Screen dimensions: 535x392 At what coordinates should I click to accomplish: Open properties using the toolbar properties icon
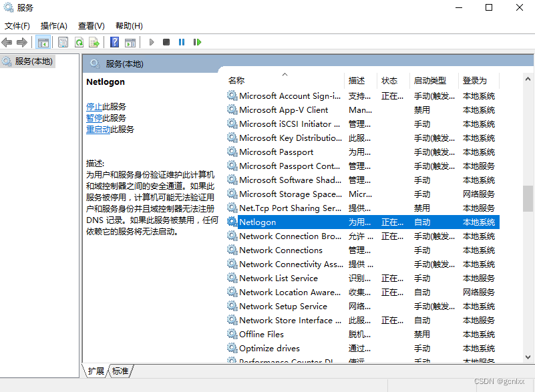tap(61, 42)
